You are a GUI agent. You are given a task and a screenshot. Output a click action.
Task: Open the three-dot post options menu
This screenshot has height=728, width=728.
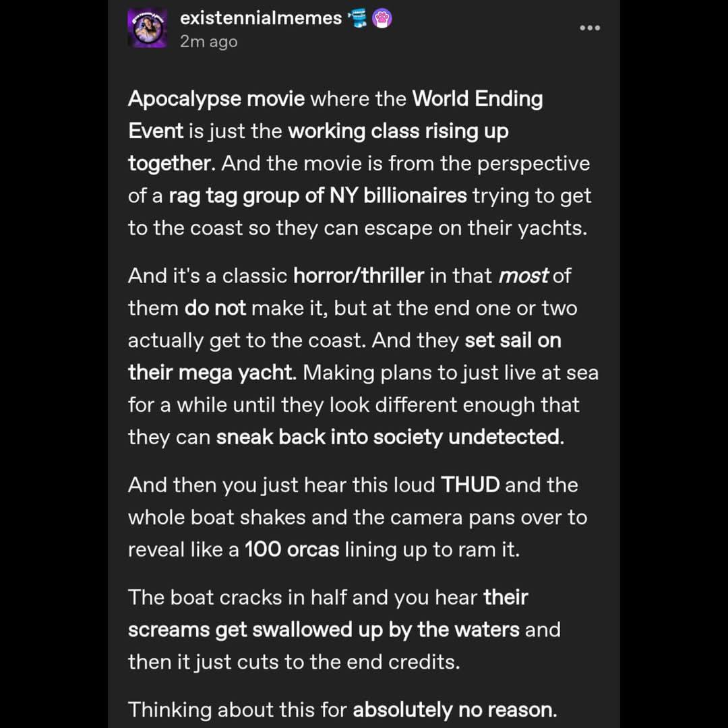(590, 28)
